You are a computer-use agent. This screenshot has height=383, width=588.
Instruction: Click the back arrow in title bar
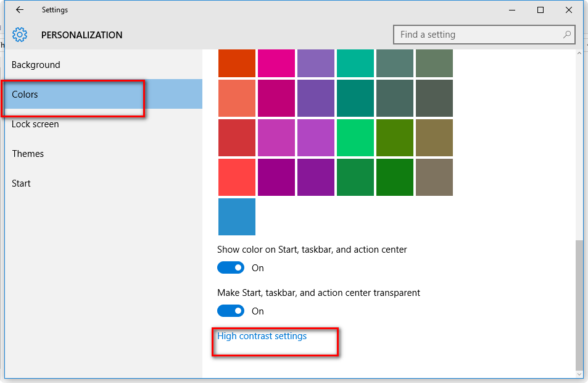pyautogui.click(x=20, y=10)
